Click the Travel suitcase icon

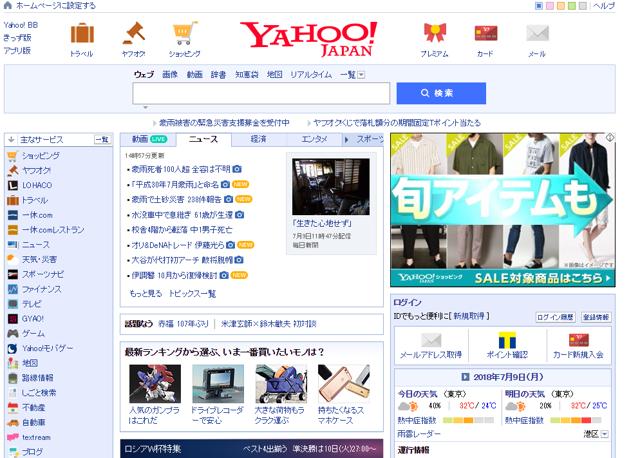(82, 34)
